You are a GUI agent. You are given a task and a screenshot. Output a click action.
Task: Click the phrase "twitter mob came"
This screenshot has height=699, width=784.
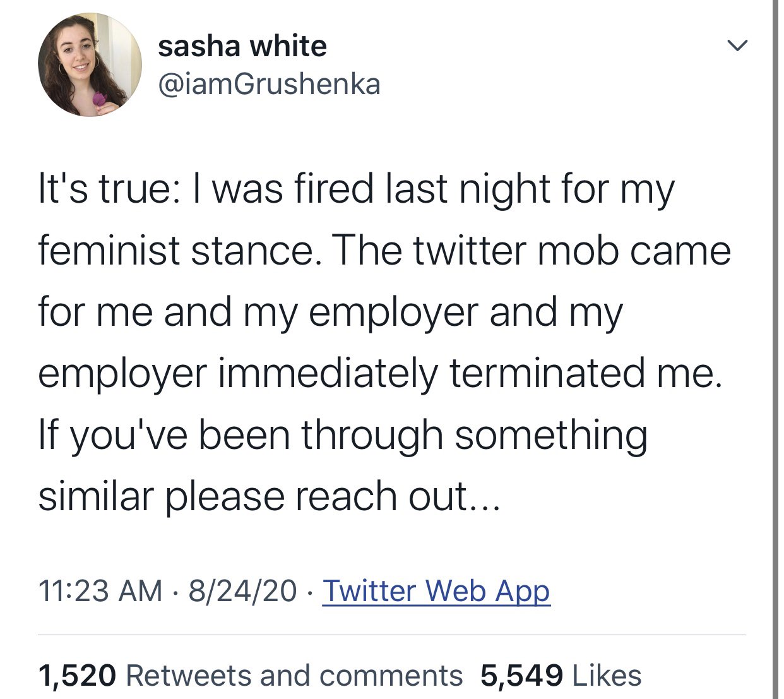pos(572,251)
